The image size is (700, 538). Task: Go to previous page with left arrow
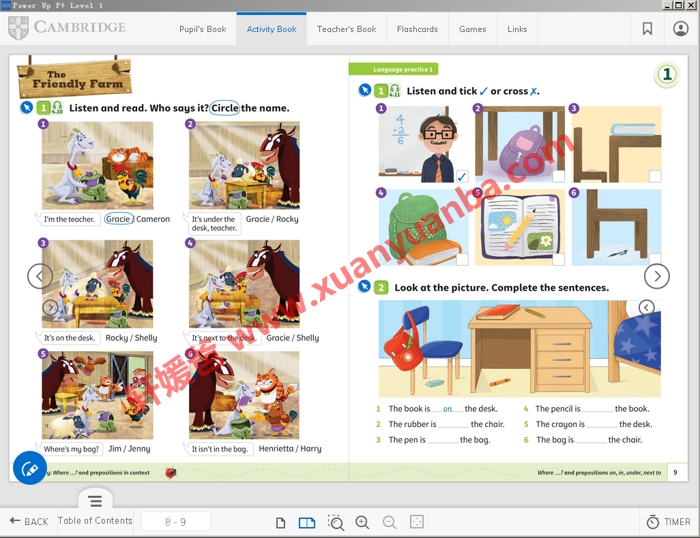point(40,276)
